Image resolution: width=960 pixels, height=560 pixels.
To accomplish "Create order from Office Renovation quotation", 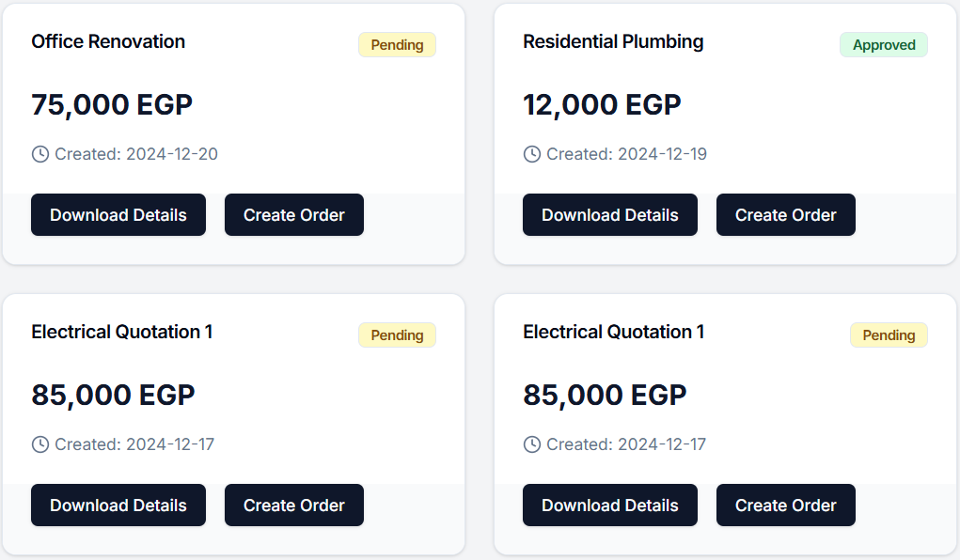I will pyautogui.click(x=294, y=215).
